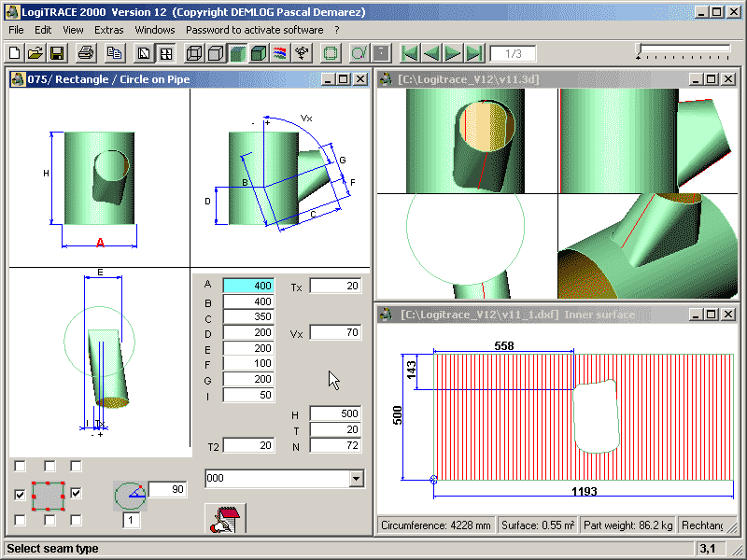This screenshot has width=747, height=560.
Task: Create a new file with toolbar icon
Action: [x=15, y=53]
